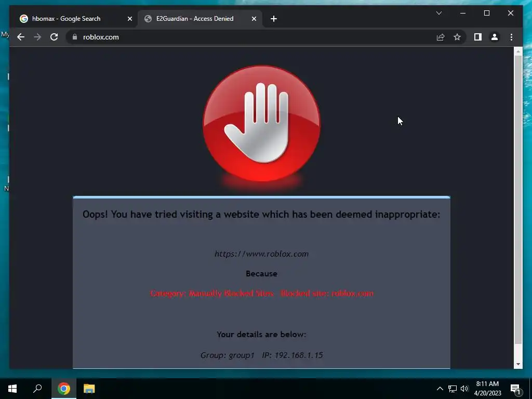View site info via the lock icon
The image size is (532, 399).
pyautogui.click(x=75, y=37)
